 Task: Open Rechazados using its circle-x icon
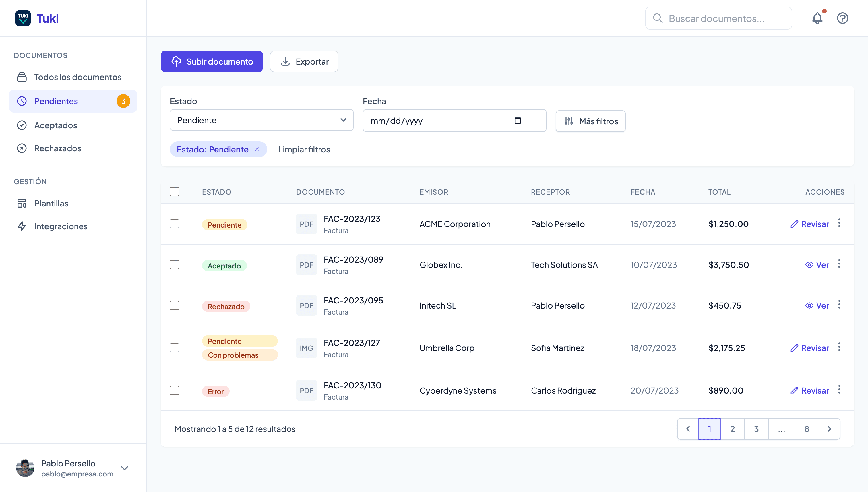pos(22,148)
